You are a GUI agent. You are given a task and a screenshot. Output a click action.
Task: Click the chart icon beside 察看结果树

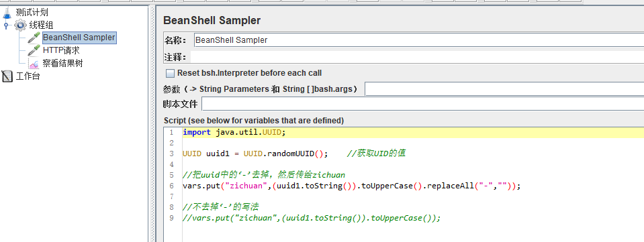[34, 64]
